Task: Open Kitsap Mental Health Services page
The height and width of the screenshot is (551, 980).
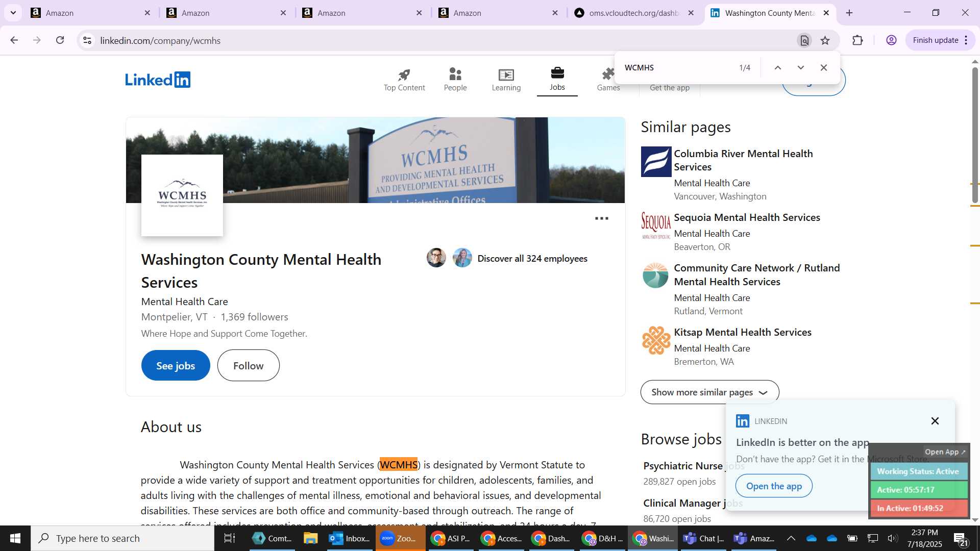Action: pos(742,332)
